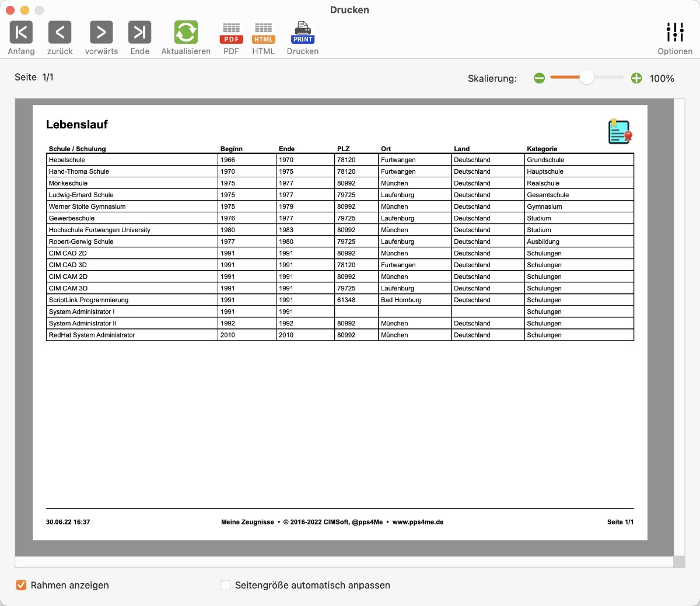Select the Gewerbeschule cell
The height and width of the screenshot is (606, 700).
point(132,218)
